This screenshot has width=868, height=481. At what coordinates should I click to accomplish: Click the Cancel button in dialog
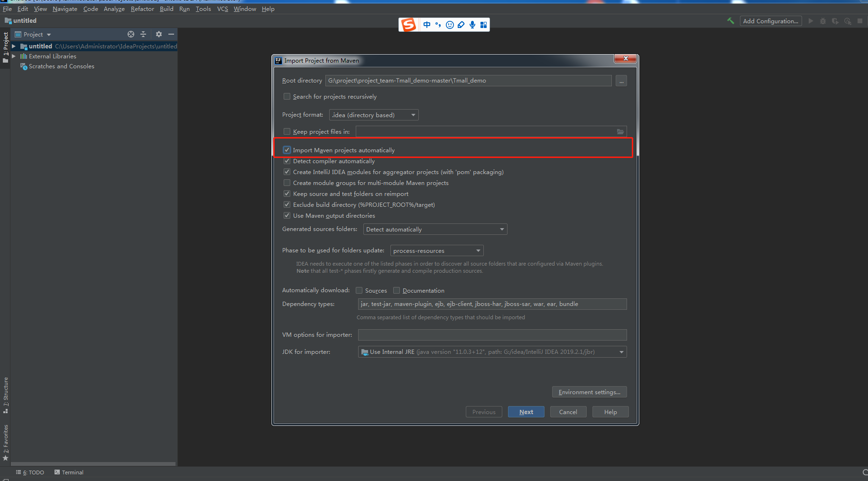568,412
